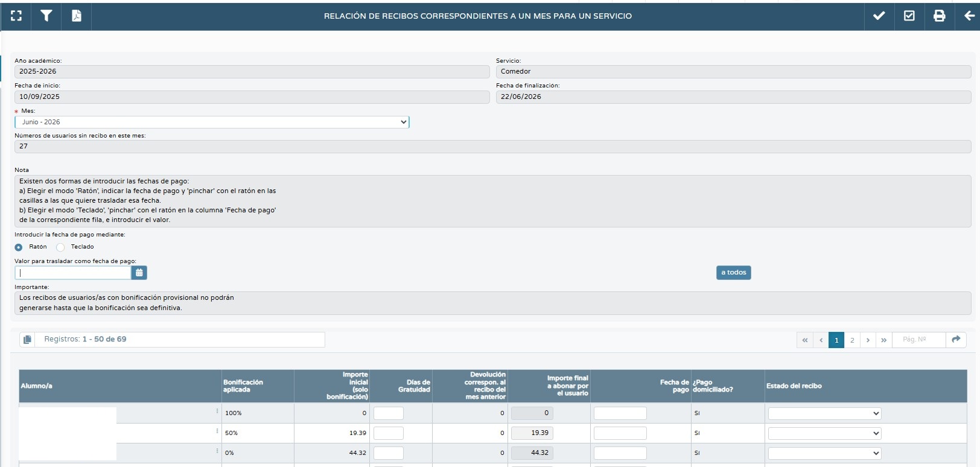
Task: Export to PDF using the document icon
Action: 77,16
